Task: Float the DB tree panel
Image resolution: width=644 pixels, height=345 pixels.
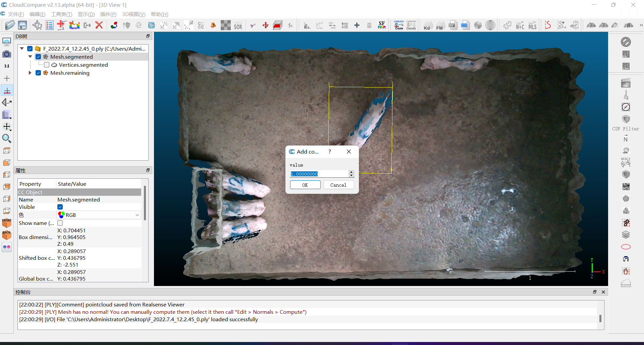Action: pyautogui.click(x=148, y=36)
